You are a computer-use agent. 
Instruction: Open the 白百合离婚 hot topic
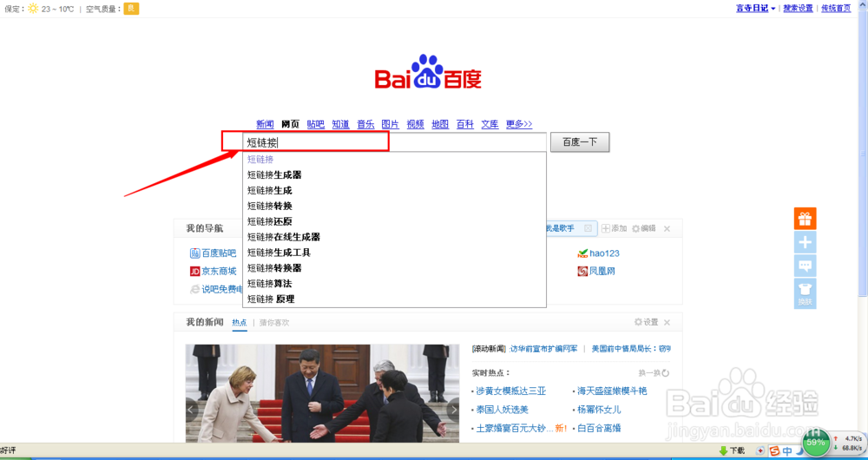(599, 428)
